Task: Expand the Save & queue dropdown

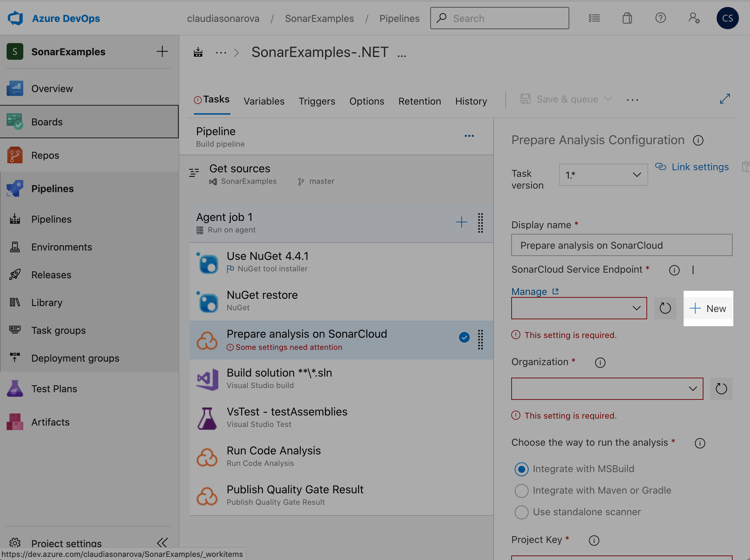Action: [608, 99]
